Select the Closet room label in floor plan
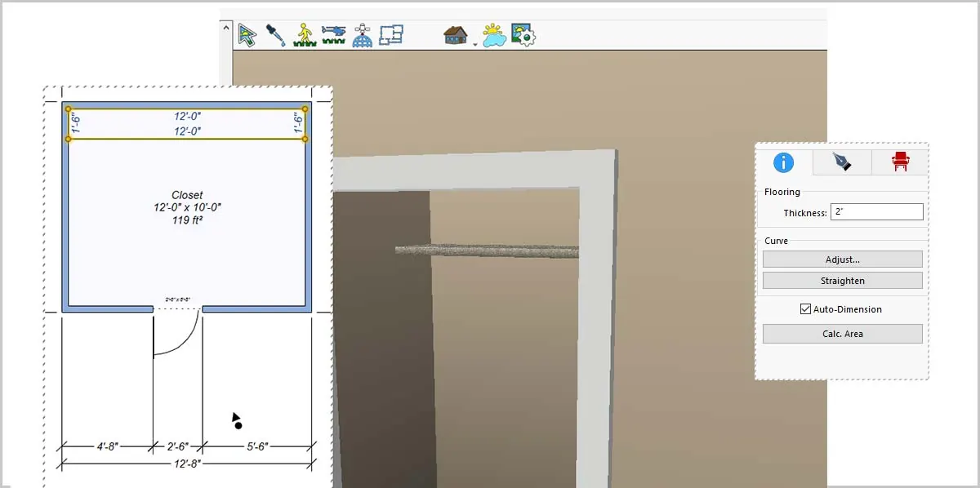 coord(187,195)
